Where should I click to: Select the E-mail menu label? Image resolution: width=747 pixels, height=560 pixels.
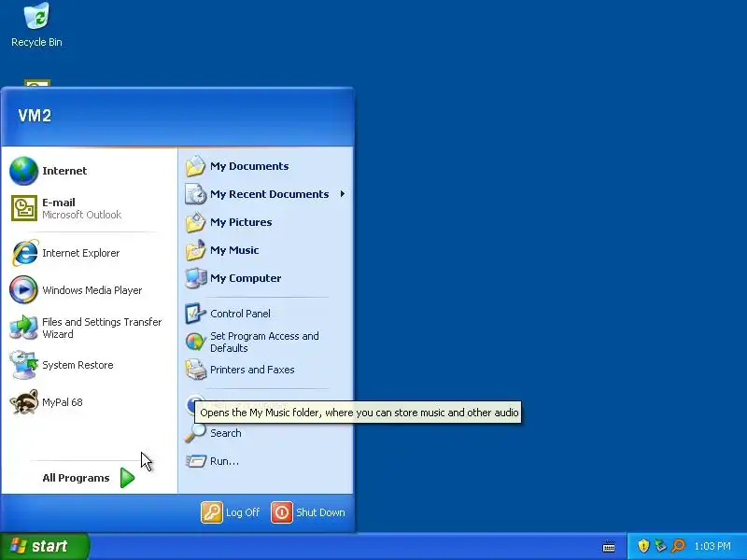(x=59, y=203)
